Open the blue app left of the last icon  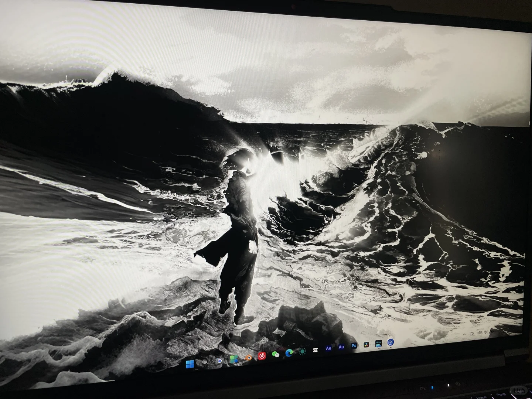pos(379,343)
